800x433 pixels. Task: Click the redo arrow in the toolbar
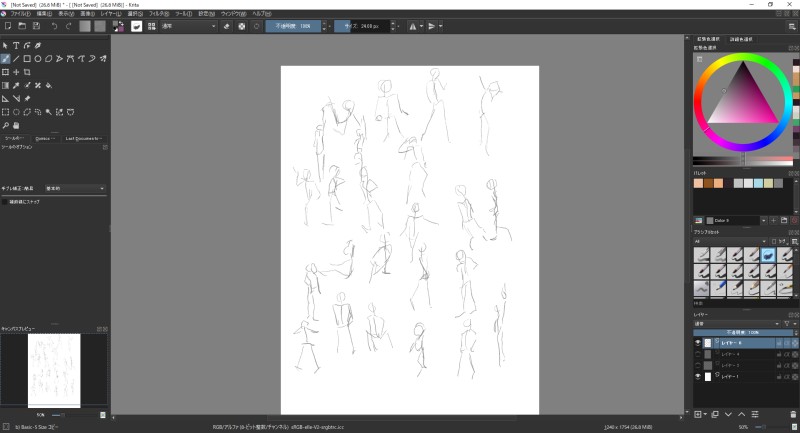(x=68, y=26)
